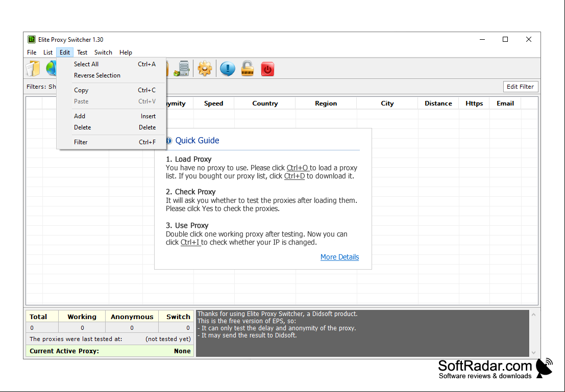
Task: Sort by the City column header
Action: 387,103
